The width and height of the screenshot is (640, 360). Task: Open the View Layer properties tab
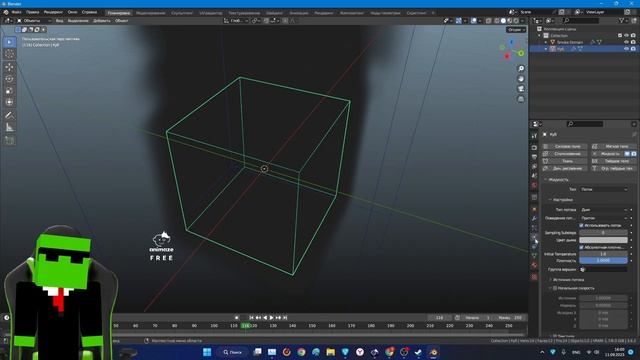click(x=534, y=167)
